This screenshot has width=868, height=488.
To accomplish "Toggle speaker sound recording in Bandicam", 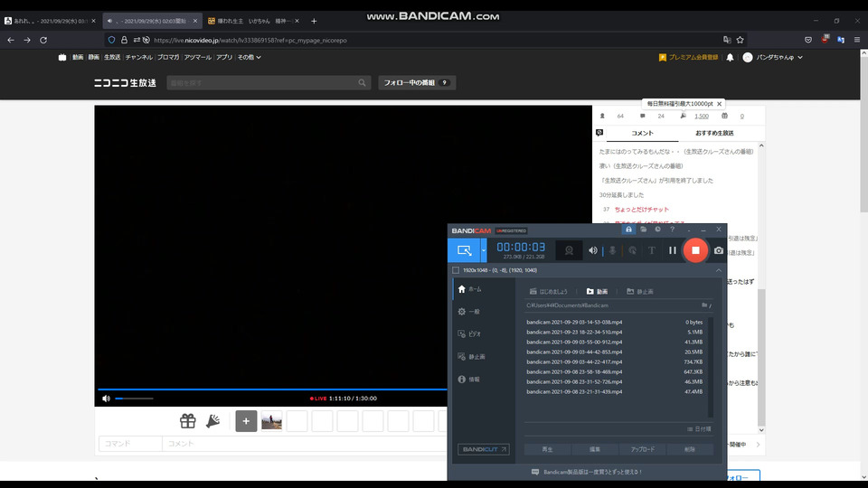I will pyautogui.click(x=593, y=250).
